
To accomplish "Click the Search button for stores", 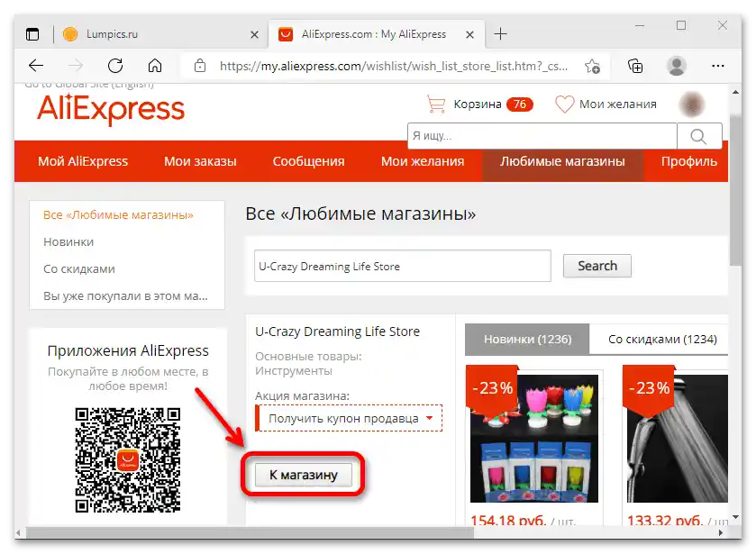I will [597, 266].
